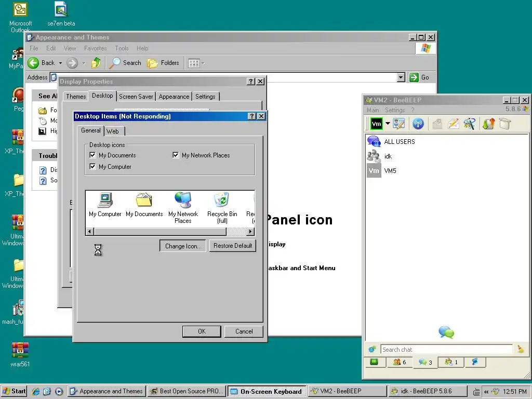Image resolution: width=532 pixels, height=399 pixels.
Task: Click the help question mark in Desktop Items title
Action: tap(252, 116)
